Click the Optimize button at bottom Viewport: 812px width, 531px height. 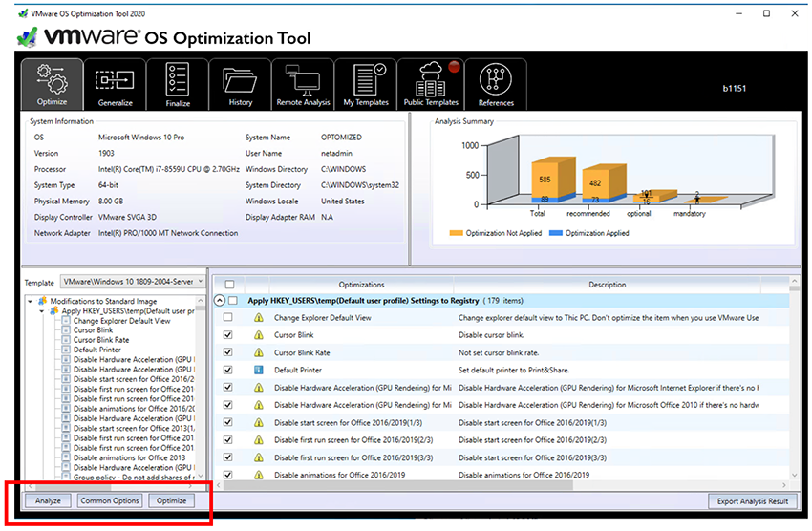(x=171, y=500)
